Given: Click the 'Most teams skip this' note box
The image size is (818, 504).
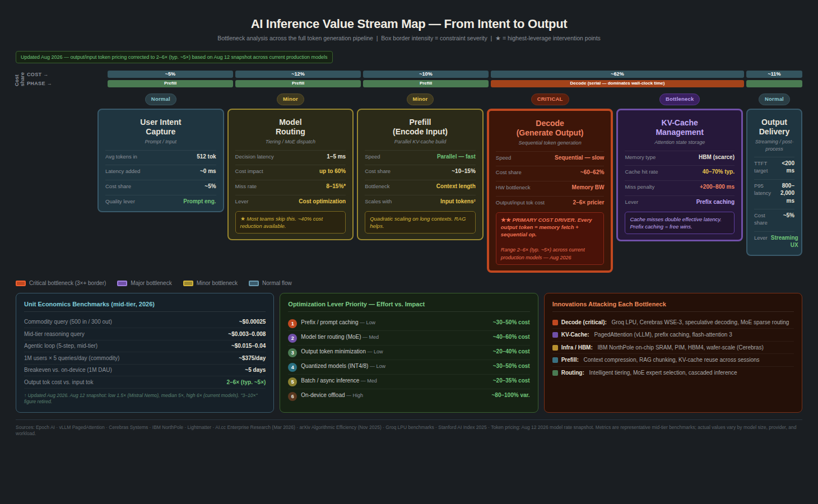Looking at the screenshot, I should 290,222.
